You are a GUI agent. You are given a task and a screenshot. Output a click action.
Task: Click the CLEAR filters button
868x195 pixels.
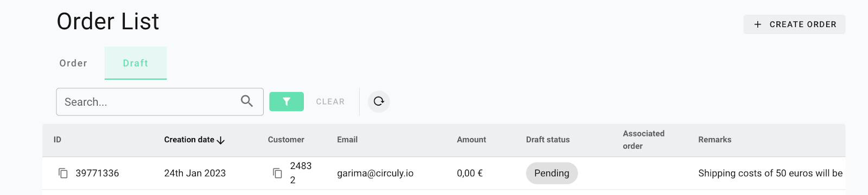pyautogui.click(x=330, y=102)
